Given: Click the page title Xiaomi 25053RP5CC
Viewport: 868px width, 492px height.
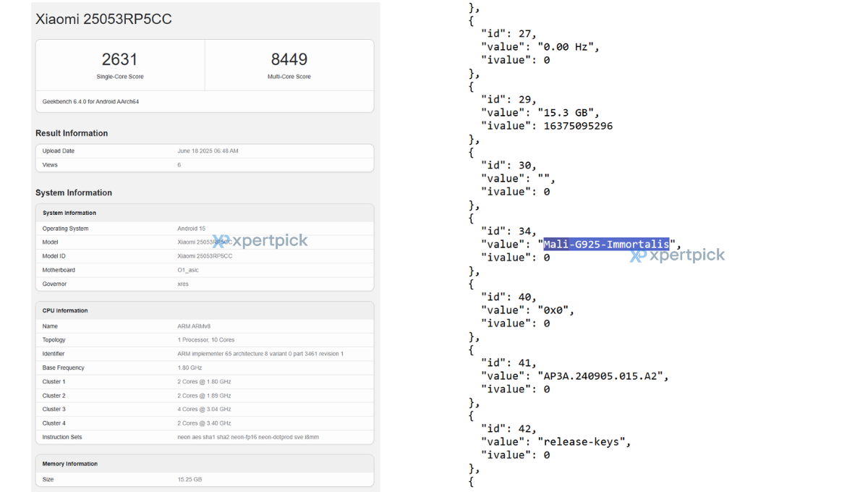Looking at the screenshot, I should click(x=103, y=20).
